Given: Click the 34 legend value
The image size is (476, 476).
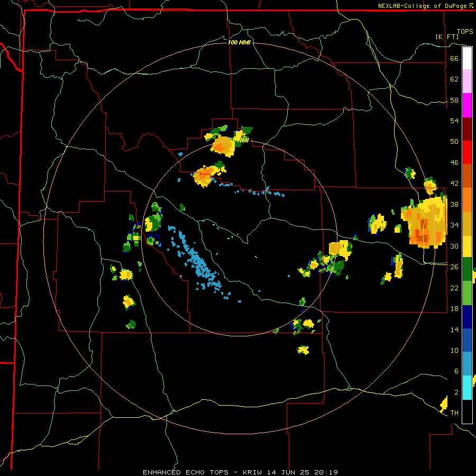Looking at the screenshot, I should (454, 225).
